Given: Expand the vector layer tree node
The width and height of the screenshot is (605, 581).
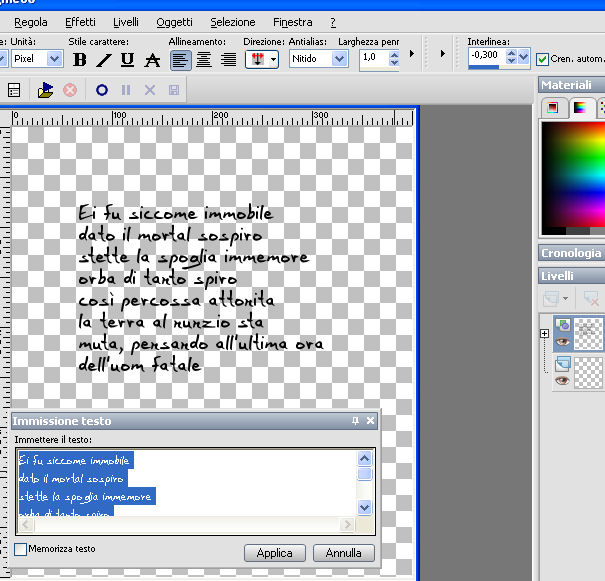Looking at the screenshot, I should coord(544,334).
